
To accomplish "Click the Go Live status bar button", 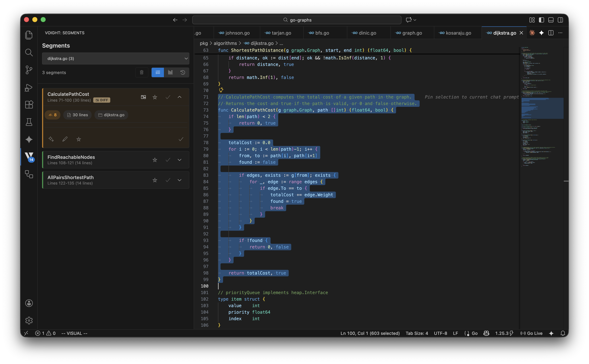I will tap(531, 333).
